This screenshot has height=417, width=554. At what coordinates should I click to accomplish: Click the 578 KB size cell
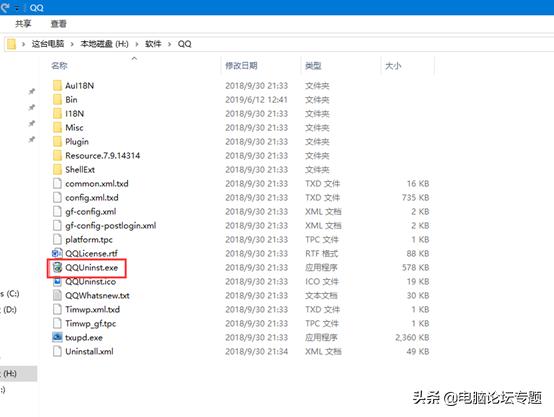(416, 268)
